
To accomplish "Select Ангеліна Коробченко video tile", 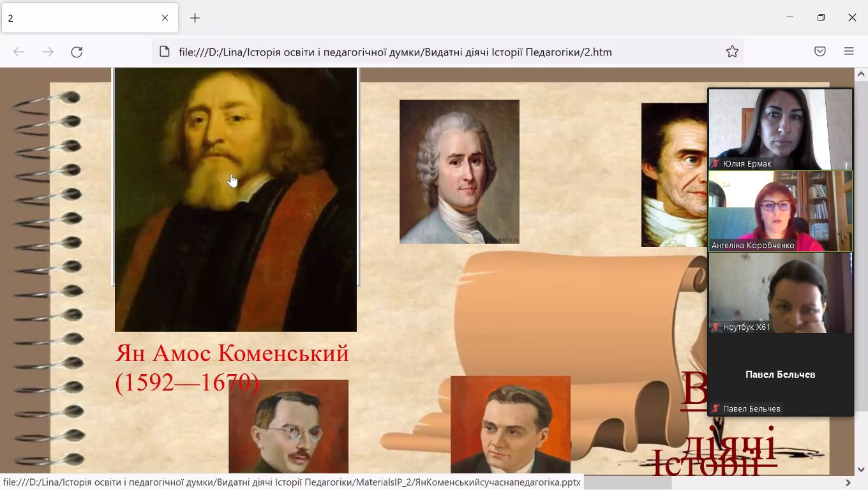I will 780,211.
